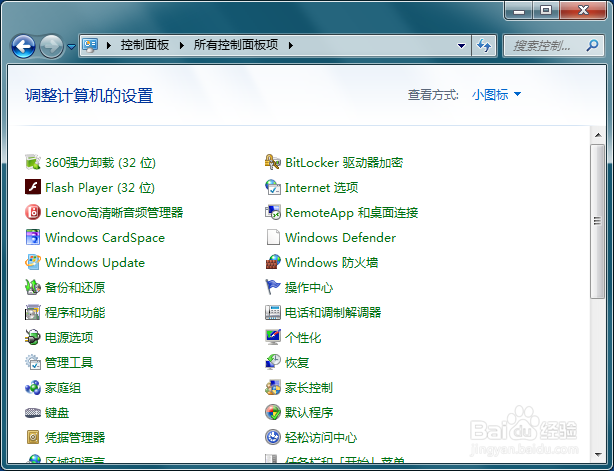Click the vertical scrollbar thumb
Image resolution: width=614 pixels, height=471 pixels.
pos(598,222)
